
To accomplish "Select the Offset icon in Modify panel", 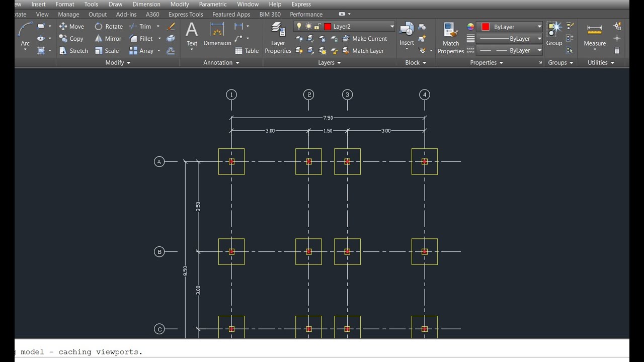I will [171, 51].
